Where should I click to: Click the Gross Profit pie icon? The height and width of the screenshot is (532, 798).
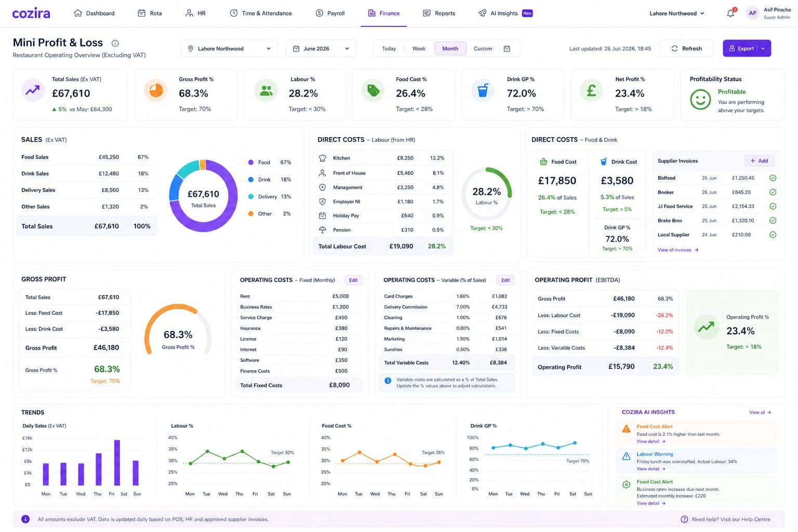pyautogui.click(x=155, y=90)
